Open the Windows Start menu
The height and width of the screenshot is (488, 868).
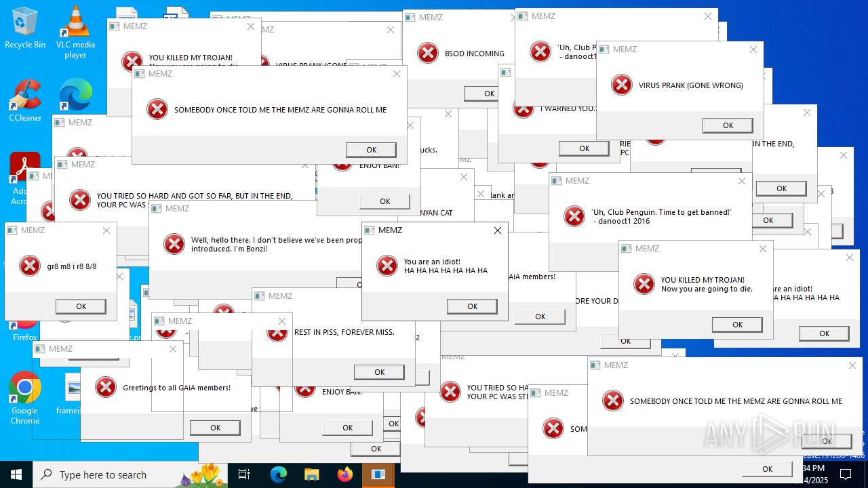point(16,474)
